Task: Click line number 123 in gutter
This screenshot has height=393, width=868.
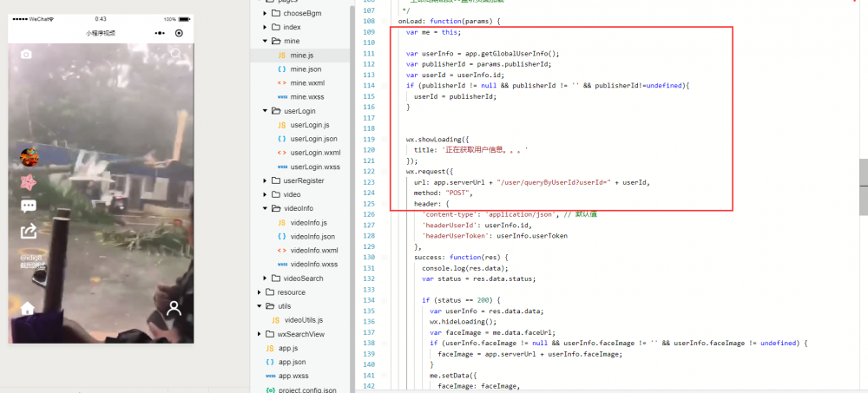Action: tap(369, 182)
